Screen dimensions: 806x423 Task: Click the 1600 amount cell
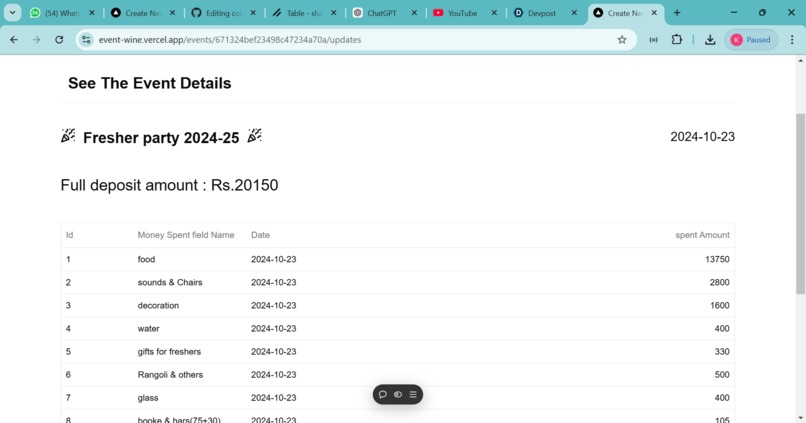pyautogui.click(x=720, y=305)
